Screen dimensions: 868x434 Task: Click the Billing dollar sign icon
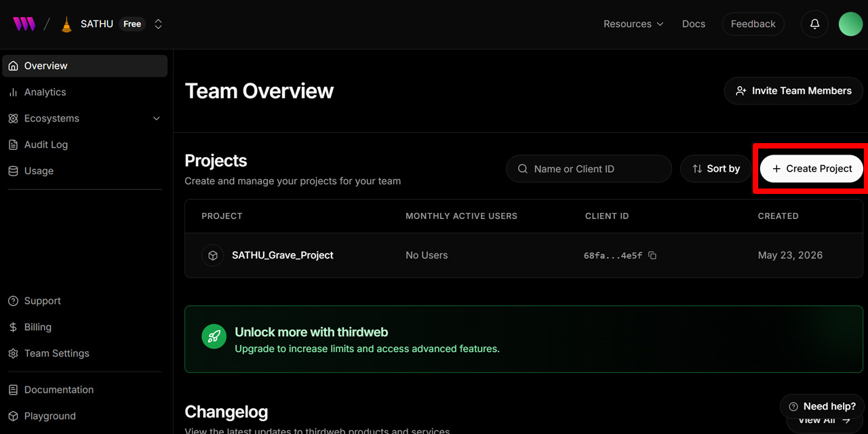[x=13, y=328]
